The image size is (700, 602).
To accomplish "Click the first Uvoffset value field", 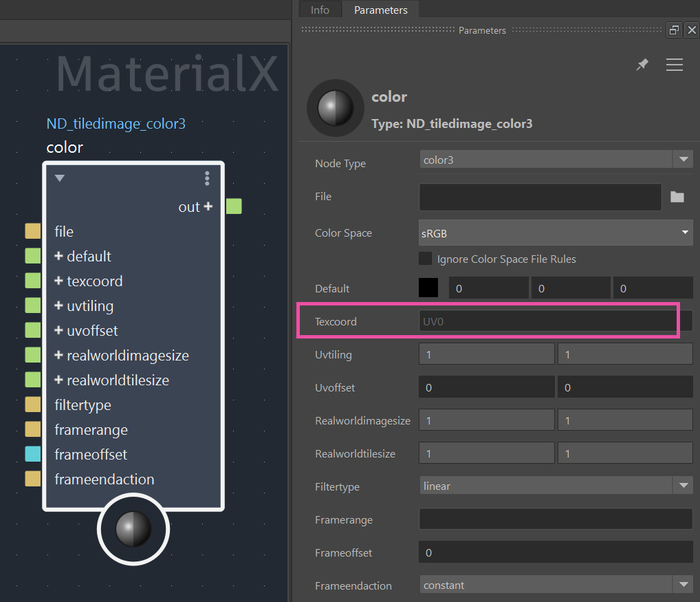I will [x=487, y=387].
